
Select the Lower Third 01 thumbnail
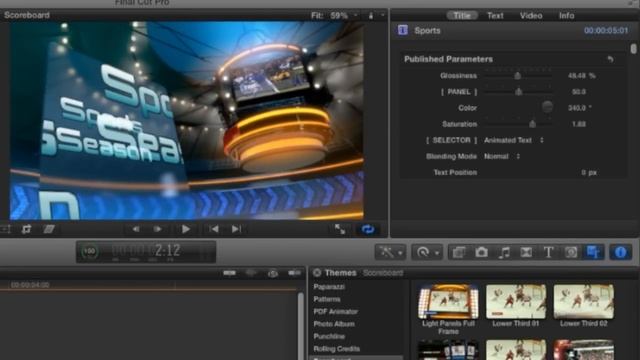click(x=516, y=302)
